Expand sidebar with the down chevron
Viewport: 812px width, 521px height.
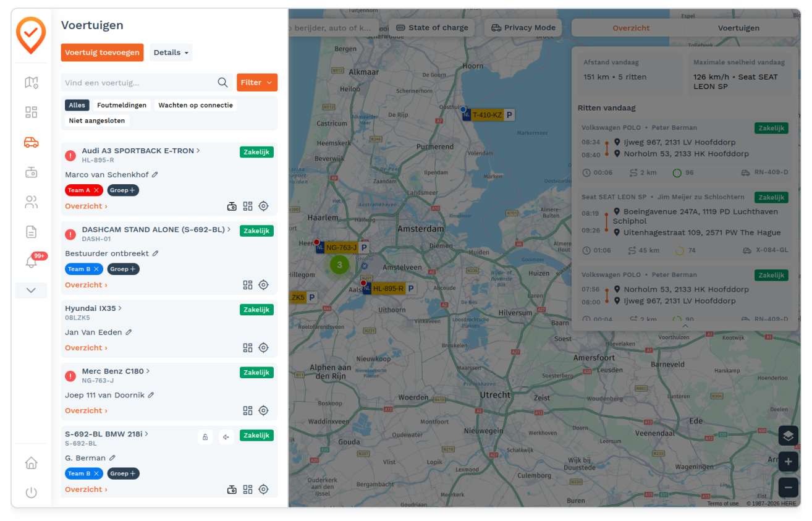click(x=31, y=290)
